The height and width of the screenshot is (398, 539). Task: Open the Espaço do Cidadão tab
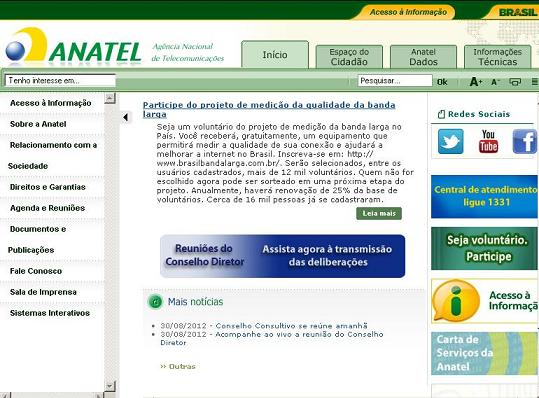(349, 57)
